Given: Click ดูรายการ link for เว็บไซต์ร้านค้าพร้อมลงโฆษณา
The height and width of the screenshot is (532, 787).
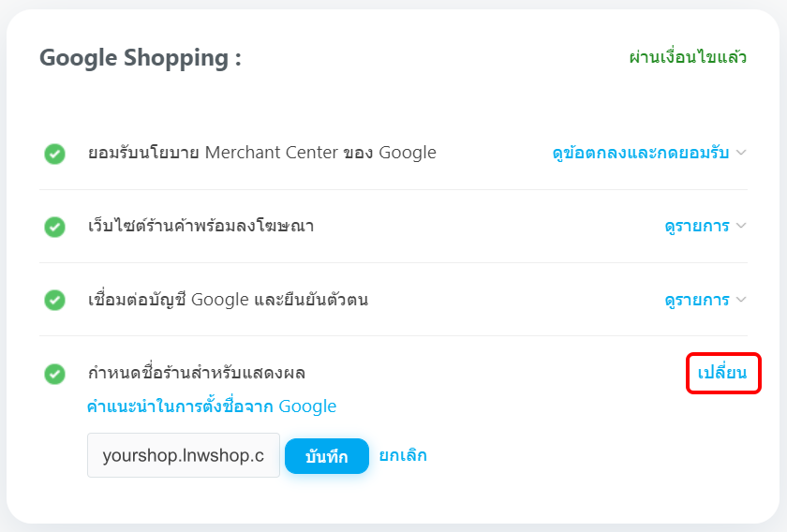Looking at the screenshot, I should (696, 226).
